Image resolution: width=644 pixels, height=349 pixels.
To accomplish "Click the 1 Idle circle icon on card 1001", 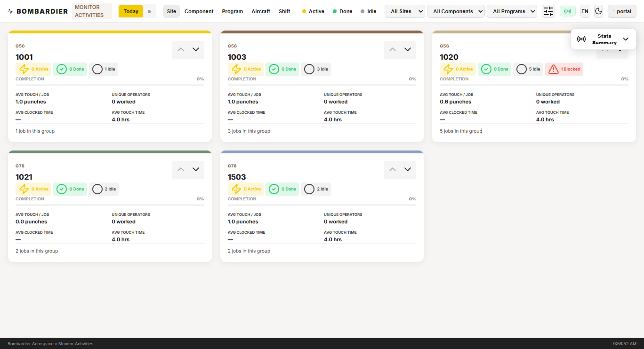I will pos(97,69).
